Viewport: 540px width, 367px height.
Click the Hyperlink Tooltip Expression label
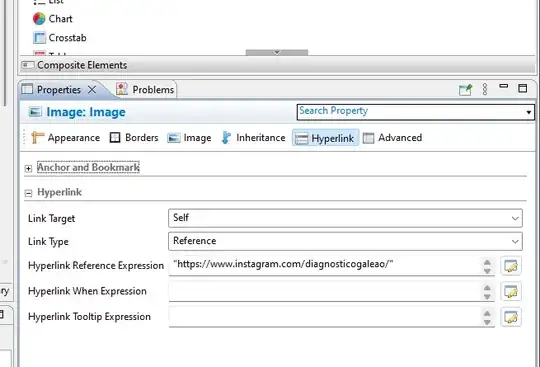coord(89,317)
